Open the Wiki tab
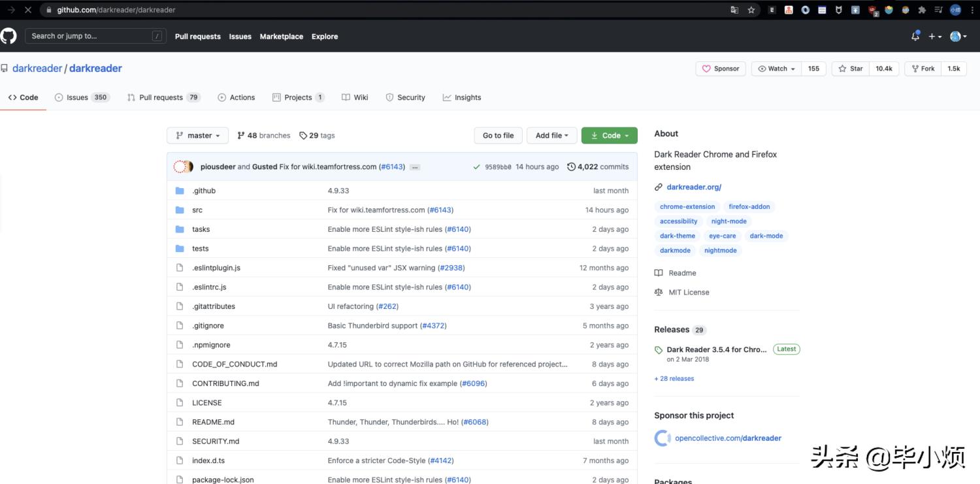Screen dimensions: 980x484 [355, 97]
